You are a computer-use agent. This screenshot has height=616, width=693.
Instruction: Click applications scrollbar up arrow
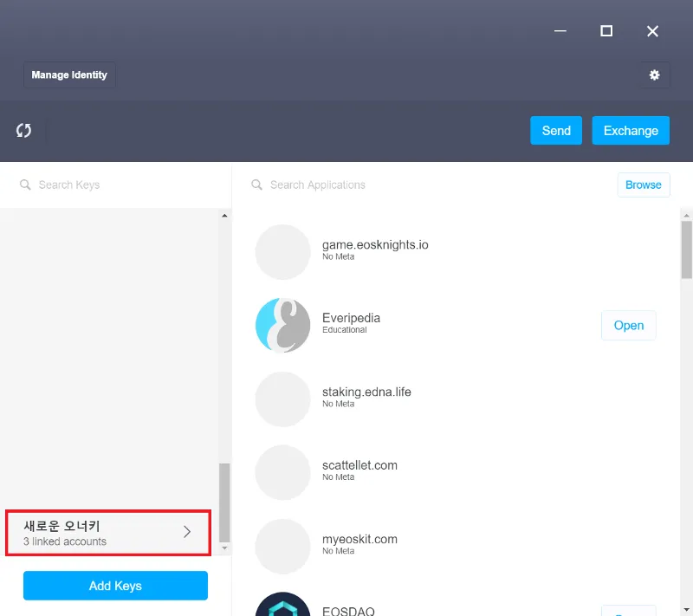[686, 216]
